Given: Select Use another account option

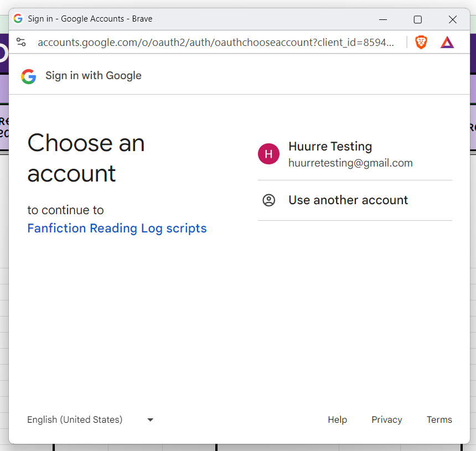Looking at the screenshot, I should coord(355,200).
